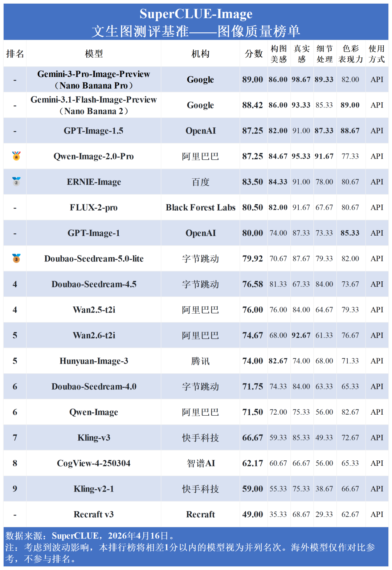Click the Black Forest Labs organization cell
Viewport: 392px width, 570px height.
click(x=200, y=208)
